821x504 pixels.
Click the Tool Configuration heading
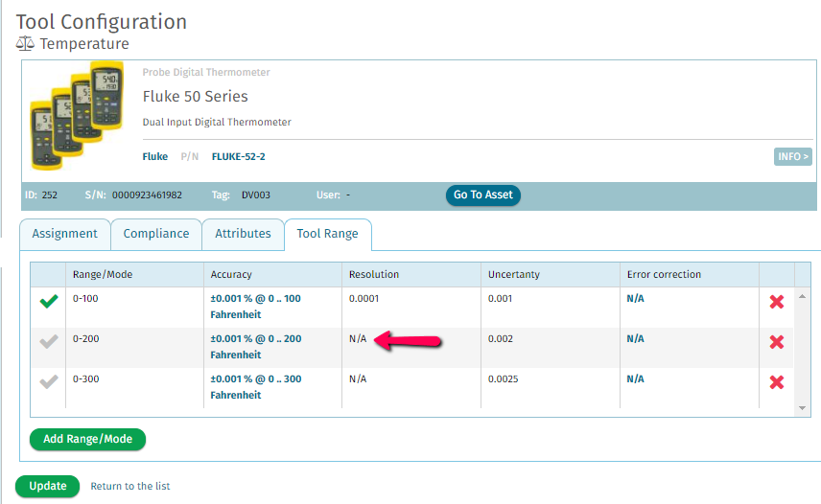pyautogui.click(x=102, y=22)
